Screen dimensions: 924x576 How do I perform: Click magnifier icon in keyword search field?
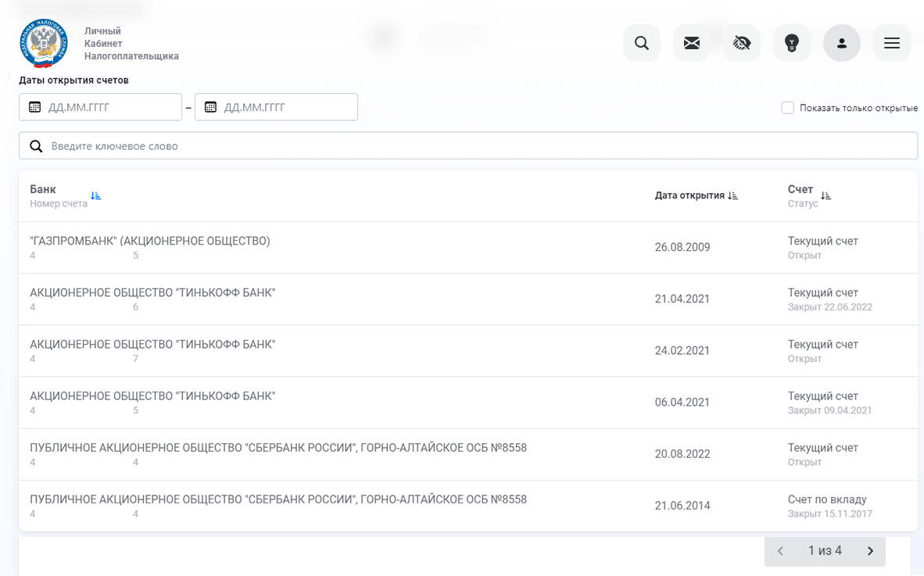36,146
